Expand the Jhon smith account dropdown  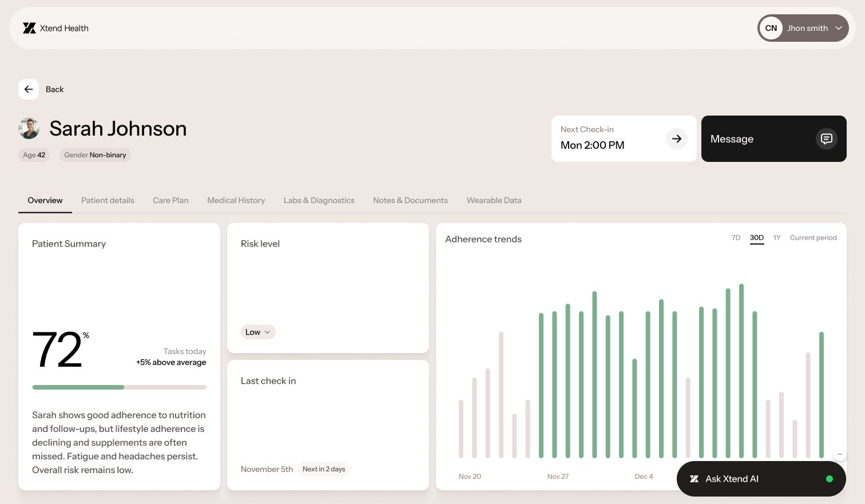click(x=839, y=27)
